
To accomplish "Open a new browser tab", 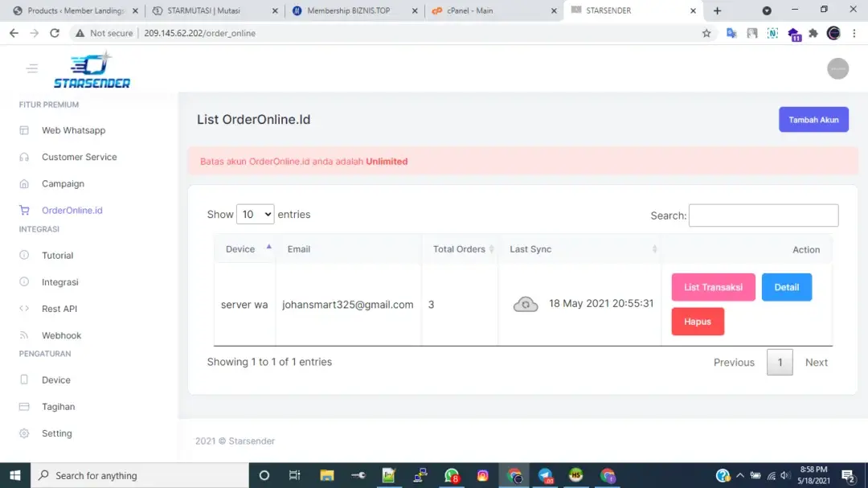I will (717, 10).
